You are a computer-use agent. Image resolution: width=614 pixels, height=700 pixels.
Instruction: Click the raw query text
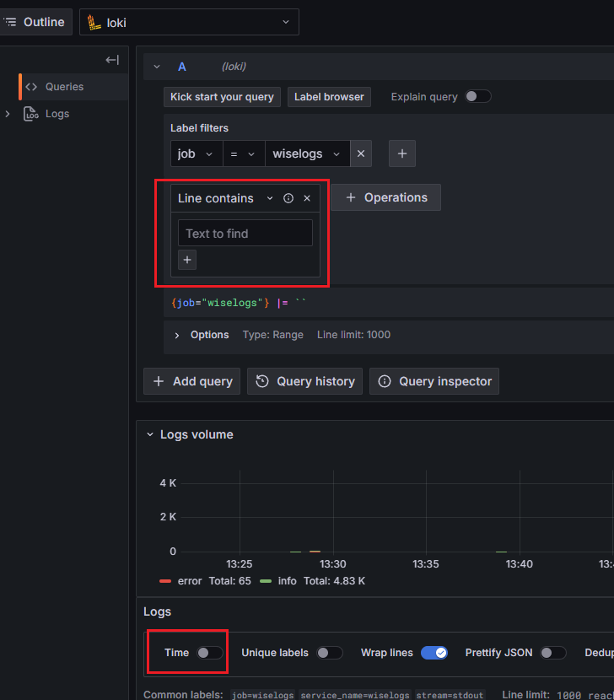(x=238, y=303)
